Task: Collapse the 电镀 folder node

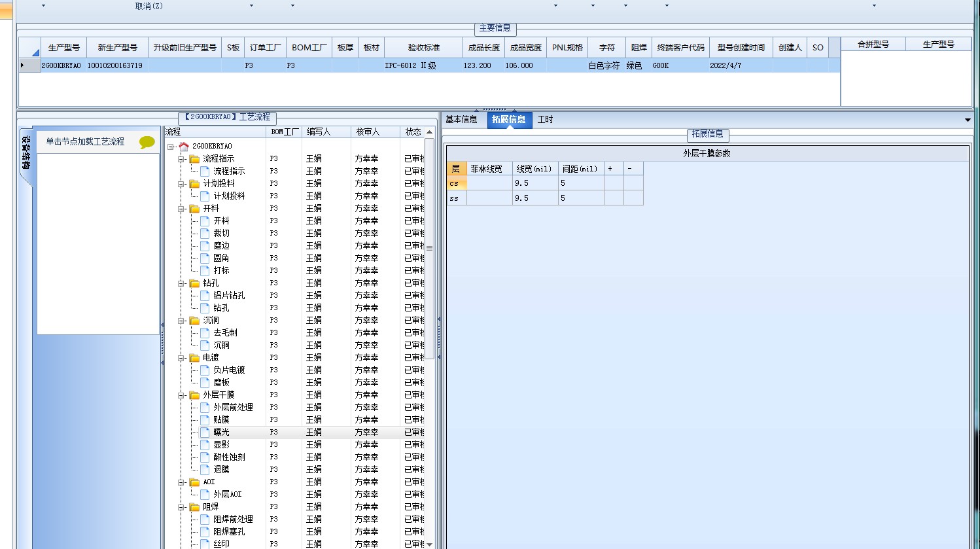Action: point(181,358)
